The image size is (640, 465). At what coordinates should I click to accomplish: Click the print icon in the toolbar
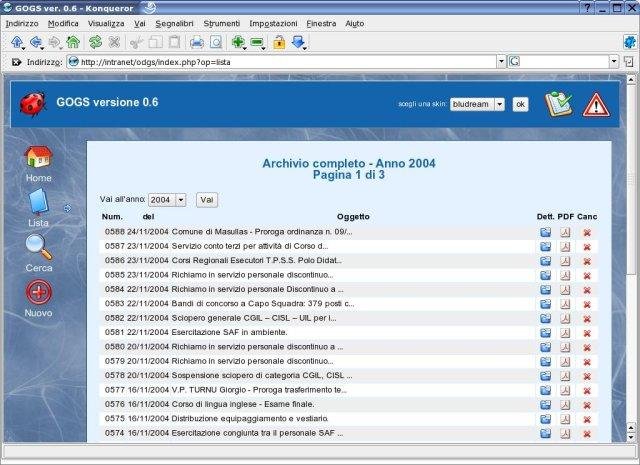tap(196, 42)
